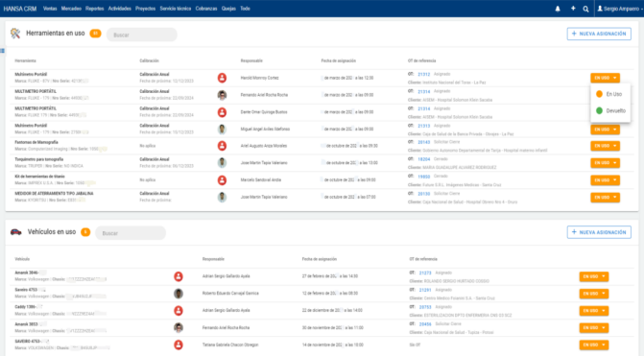Click Roberto Eduardo Carvajal Garnica photo
The height and width of the screenshot is (356, 644).
(x=179, y=294)
